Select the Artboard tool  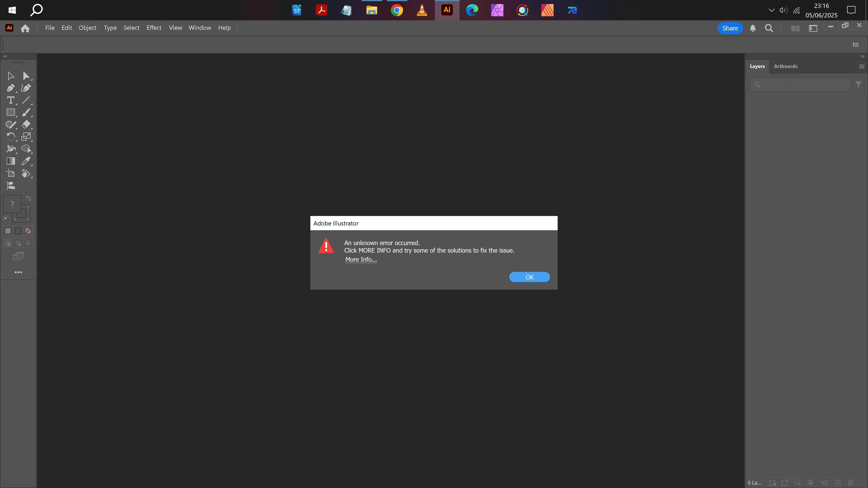click(x=10, y=174)
